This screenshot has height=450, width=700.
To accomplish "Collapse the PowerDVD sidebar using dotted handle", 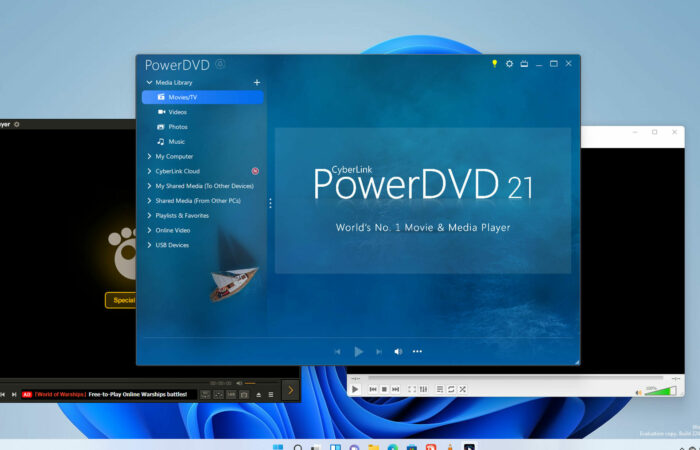I will pyautogui.click(x=271, y=204).
